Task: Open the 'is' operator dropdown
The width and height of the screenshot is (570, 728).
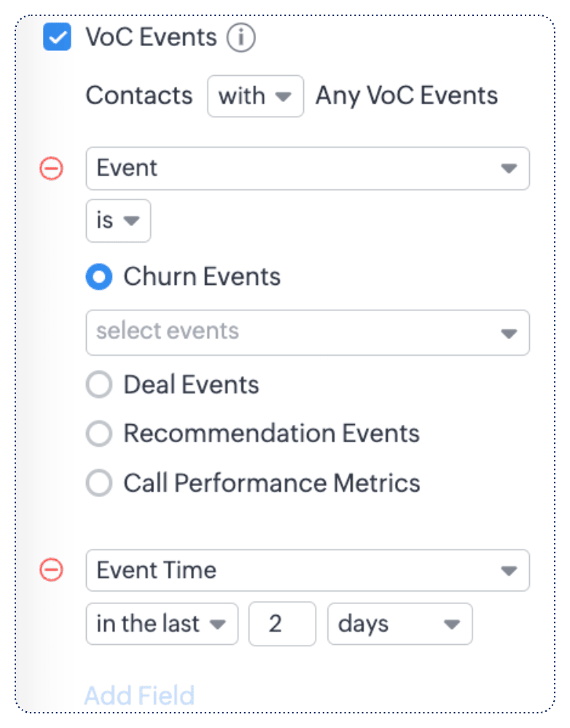Action: (118, 221)
